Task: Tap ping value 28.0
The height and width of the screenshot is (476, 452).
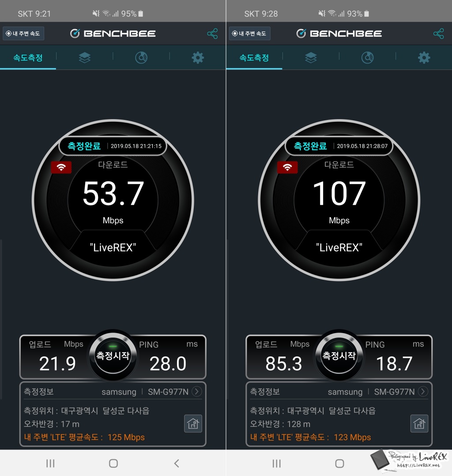Action: point(168,364)
